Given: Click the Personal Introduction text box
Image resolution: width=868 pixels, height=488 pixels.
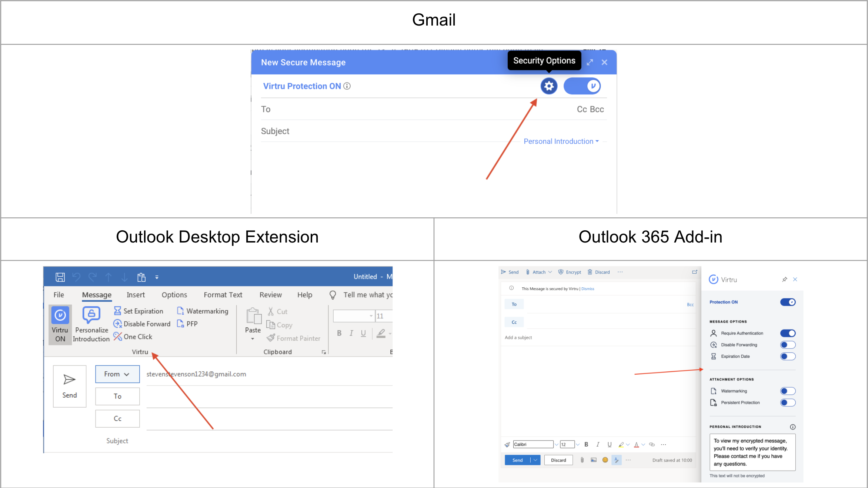Looking at the screenshot, I should click(x=752, y=452).
